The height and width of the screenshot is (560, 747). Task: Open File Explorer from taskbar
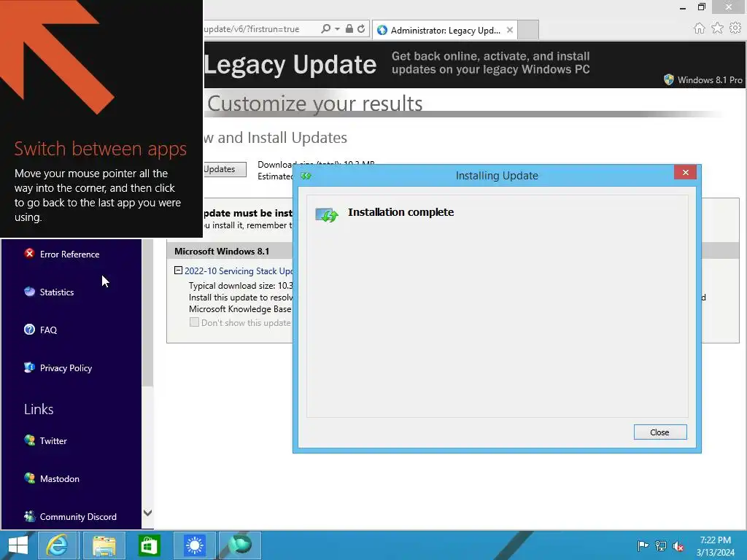104,545
